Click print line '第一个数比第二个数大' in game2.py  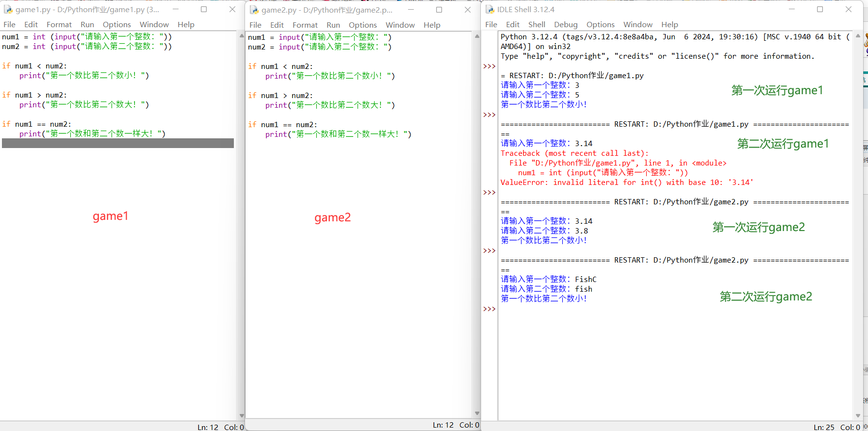click(330, 105)
